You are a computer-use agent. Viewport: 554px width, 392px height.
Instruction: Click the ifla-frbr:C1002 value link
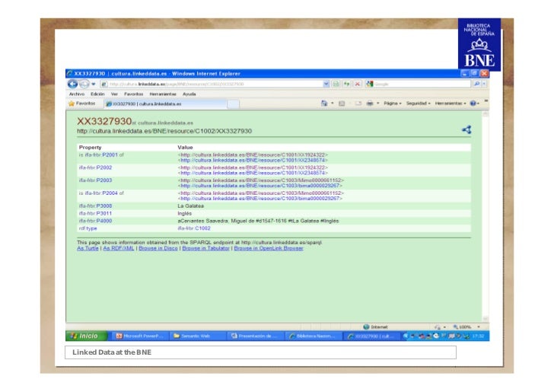tap(194, 228)
